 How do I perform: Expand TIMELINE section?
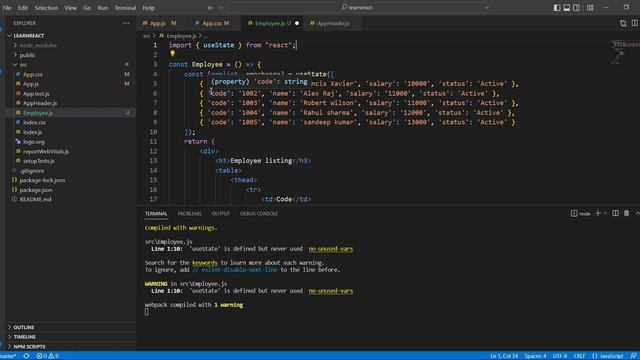pos(24,337)
